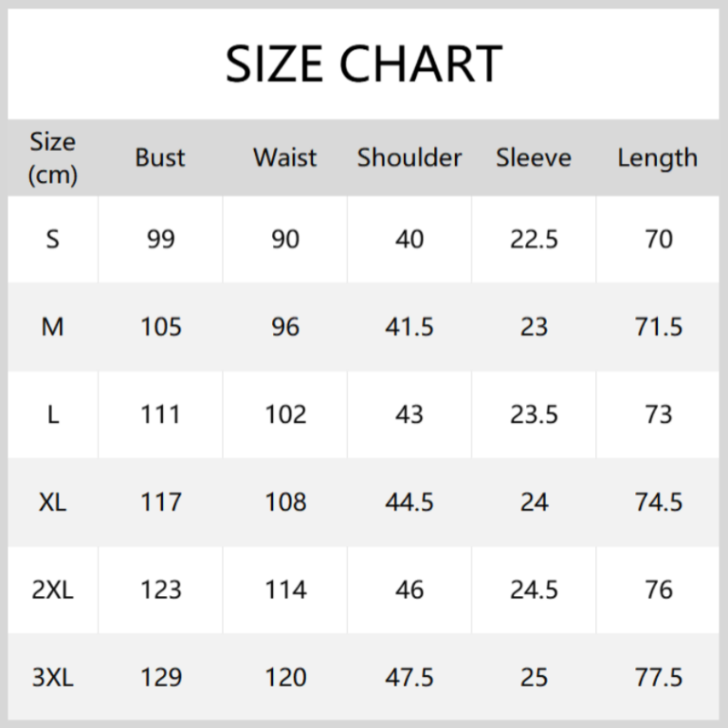The height and width of the screenshot is (728, 728).
Task: Click the Shoulder column header
Action: (409, 157)
